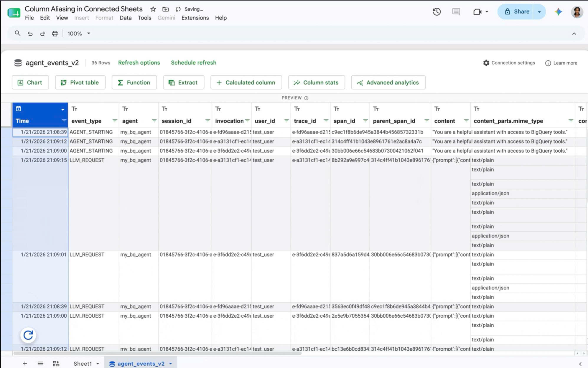588x368 pixels.
Task: Open version history clock icon
Action: [437, 12]
